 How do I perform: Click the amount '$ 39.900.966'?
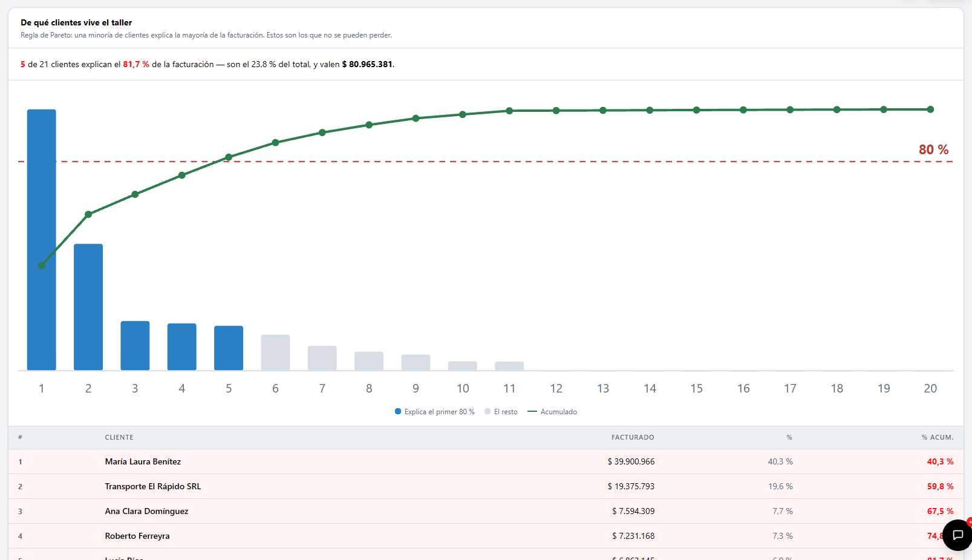point(631,461)
